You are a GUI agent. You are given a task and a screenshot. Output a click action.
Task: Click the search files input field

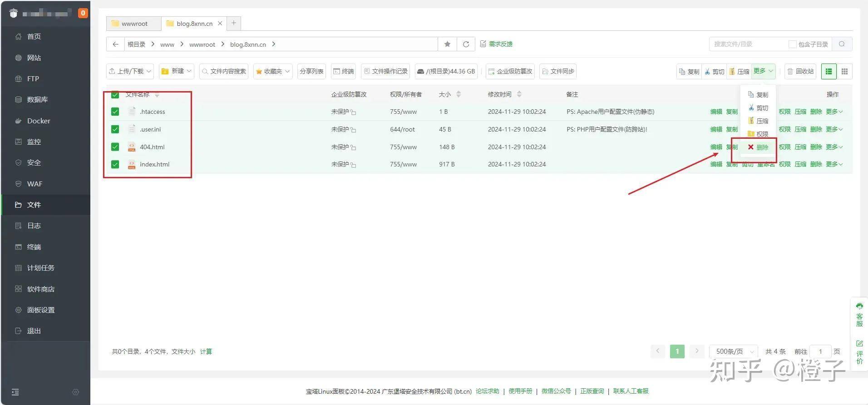748,44
